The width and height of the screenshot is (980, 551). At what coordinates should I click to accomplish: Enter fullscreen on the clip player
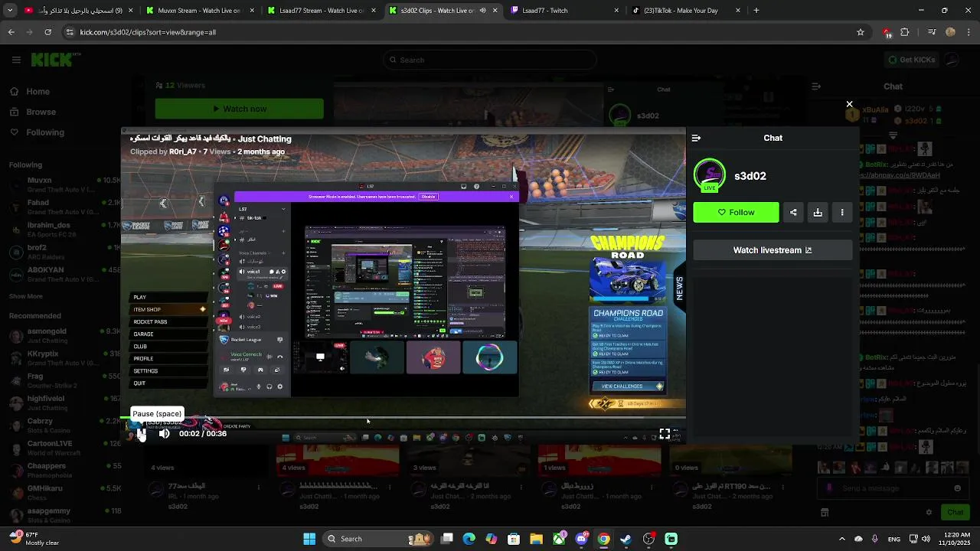tap(665, 434)
